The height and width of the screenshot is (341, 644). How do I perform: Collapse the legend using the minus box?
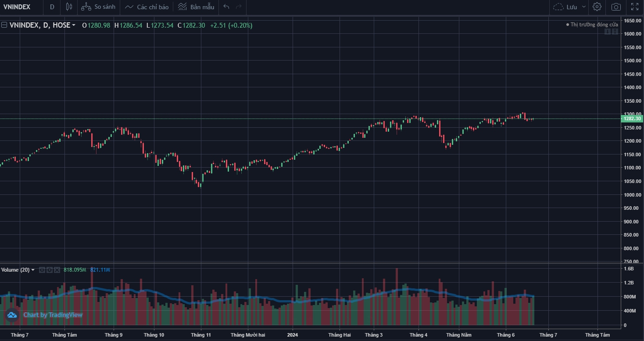pyautogui.click(x=4, y=25)
